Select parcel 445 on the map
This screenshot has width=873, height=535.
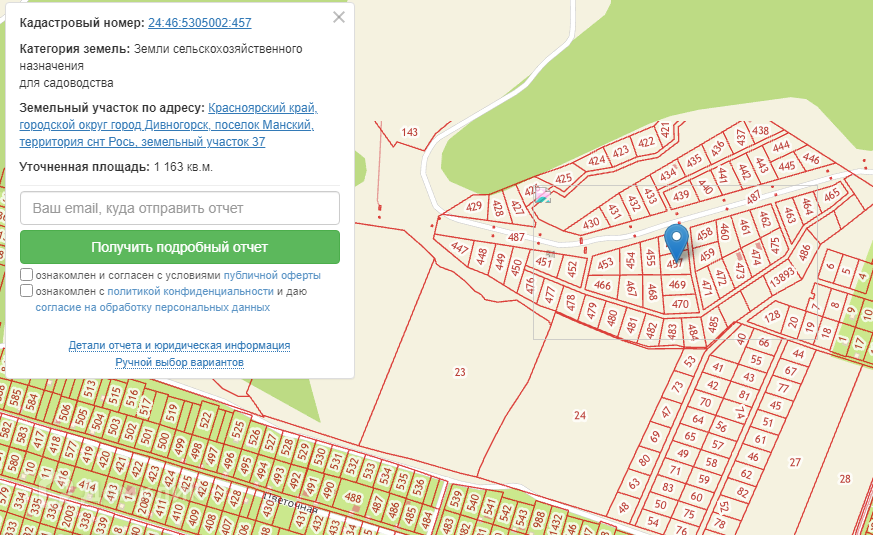click(x=787, y=166)
